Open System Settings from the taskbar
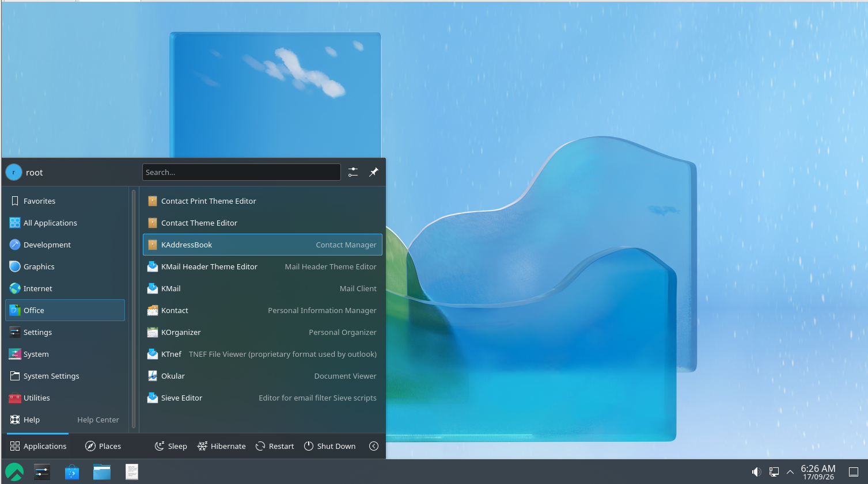The image size is (868, 484). point(42,472)
